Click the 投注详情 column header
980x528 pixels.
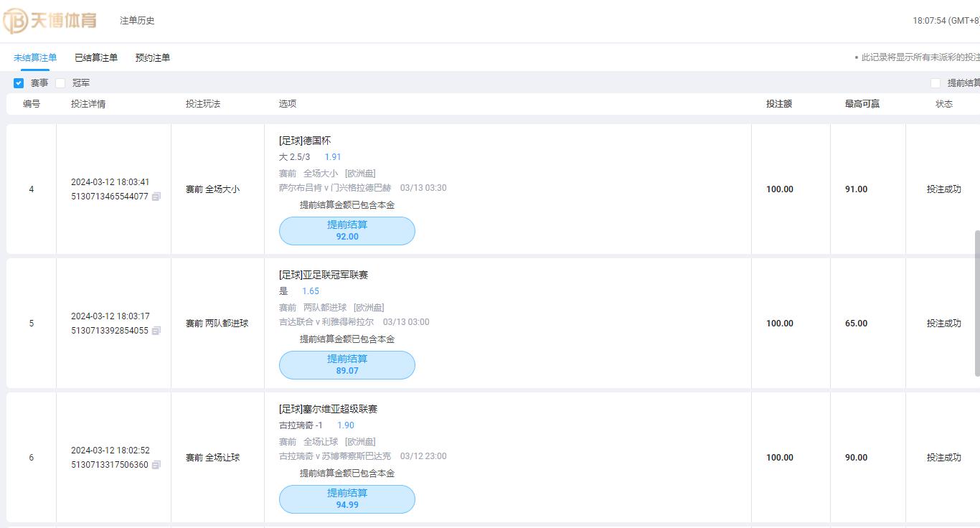pos(88,104)
